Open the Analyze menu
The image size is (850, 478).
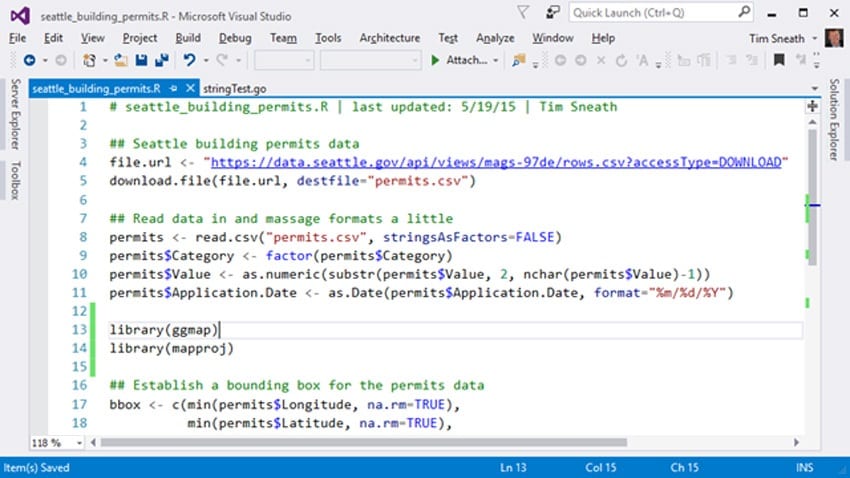point(495,38)
